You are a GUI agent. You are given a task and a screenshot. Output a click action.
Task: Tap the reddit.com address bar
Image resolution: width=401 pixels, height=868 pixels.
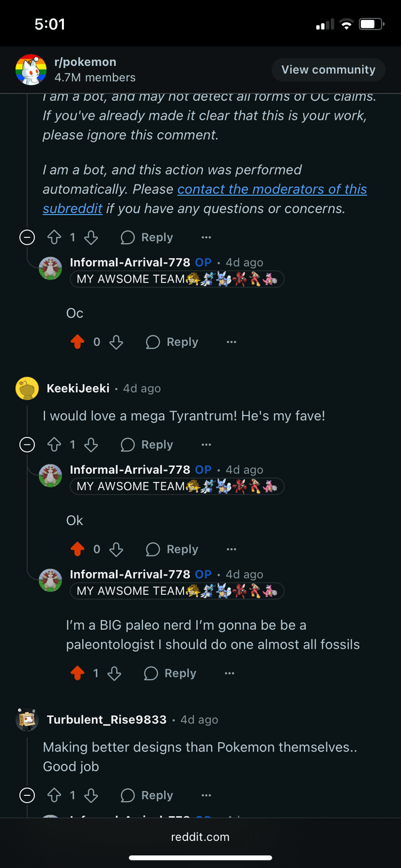point(200,837)
